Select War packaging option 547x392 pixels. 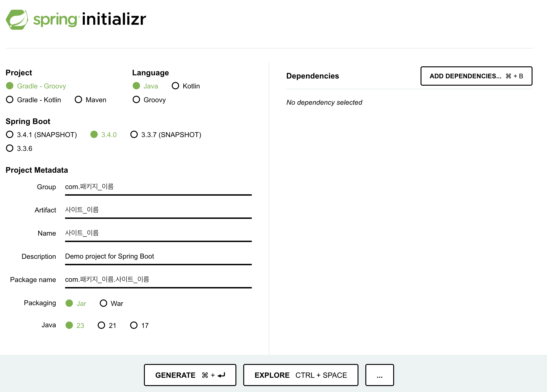pos(103,303)
